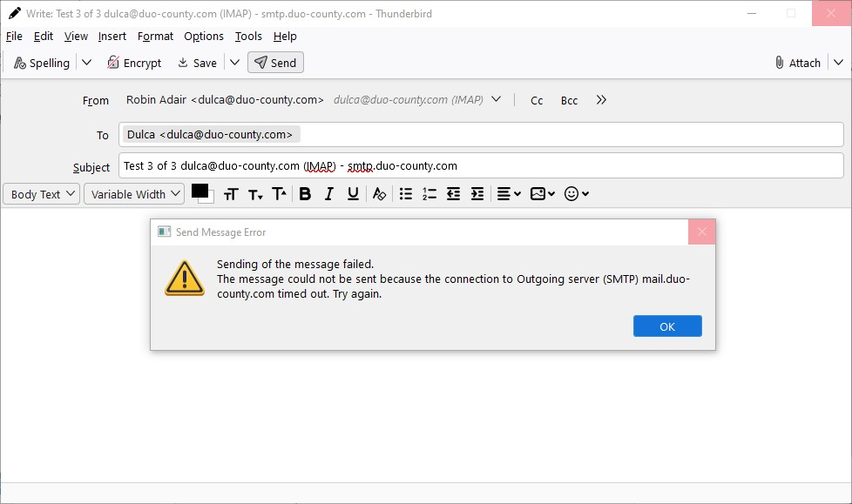
Task: Pick the black text color swatch
Action: click(x=199, y=191)
